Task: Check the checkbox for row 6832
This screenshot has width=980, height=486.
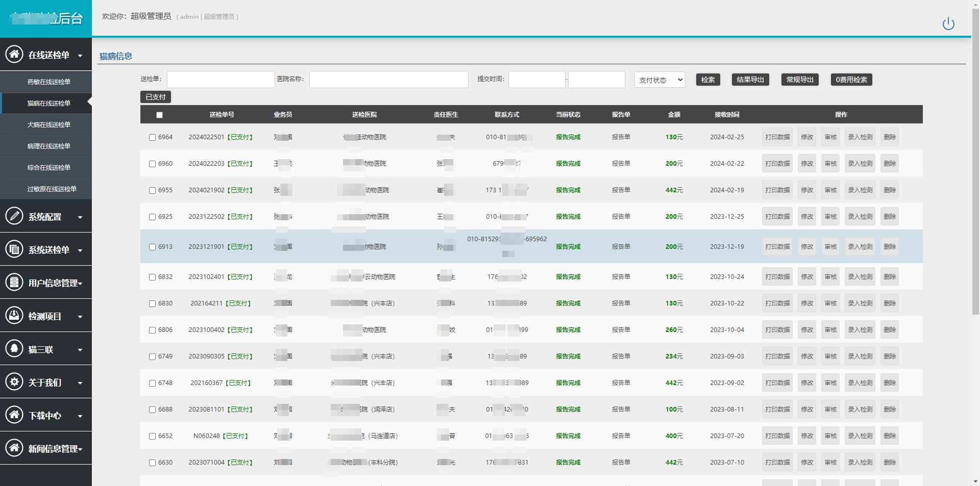Action: coord(152,277)
